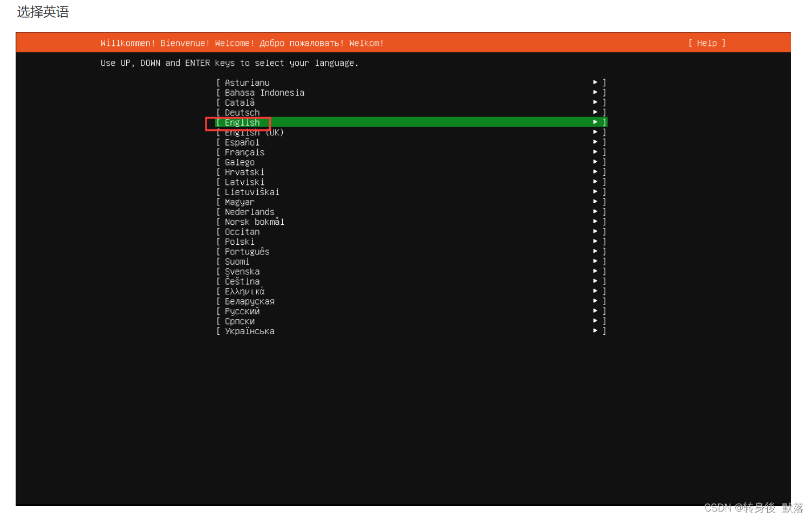Open the arrow beside Ελληνικά
812x518 pixels.
pyautogui.click(x=595, y=291)
